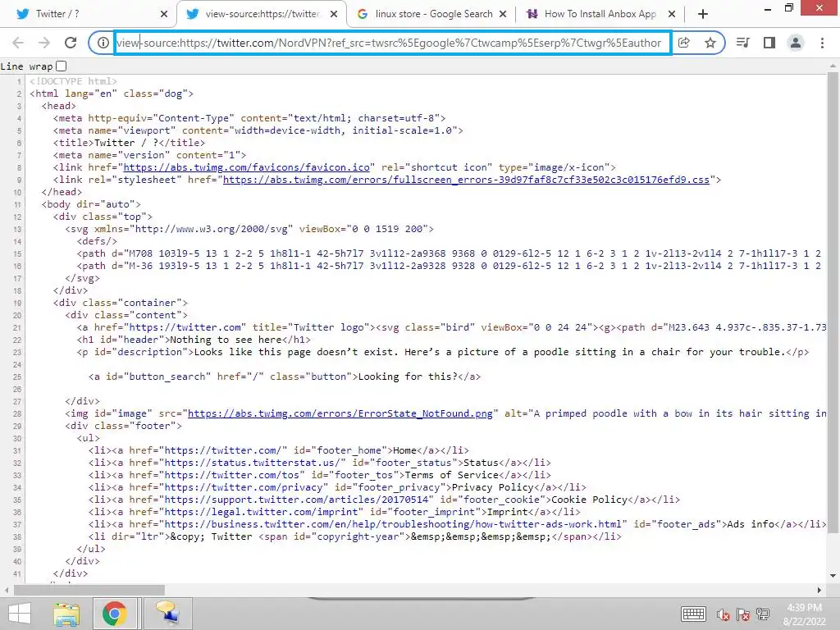Open the favicon.ico link
The image size is (840, 630).
(x=246, y=167)
